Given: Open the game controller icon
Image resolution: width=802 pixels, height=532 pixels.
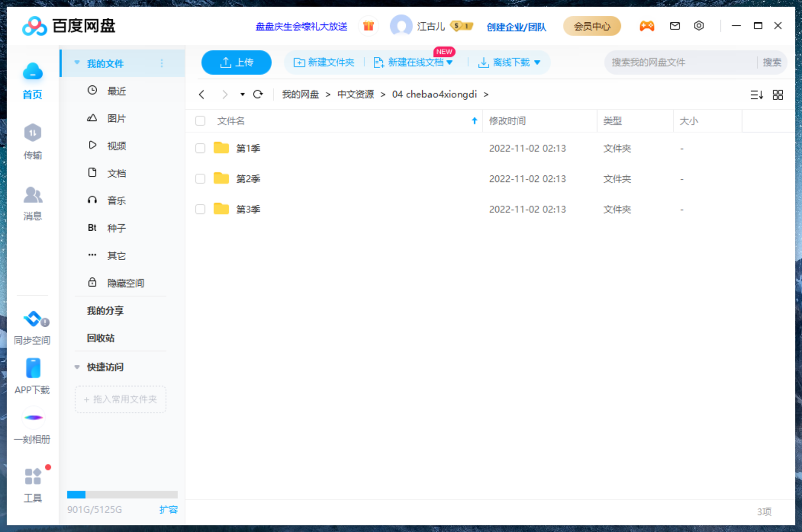Looking at the screenshot, I should point(646,26).
